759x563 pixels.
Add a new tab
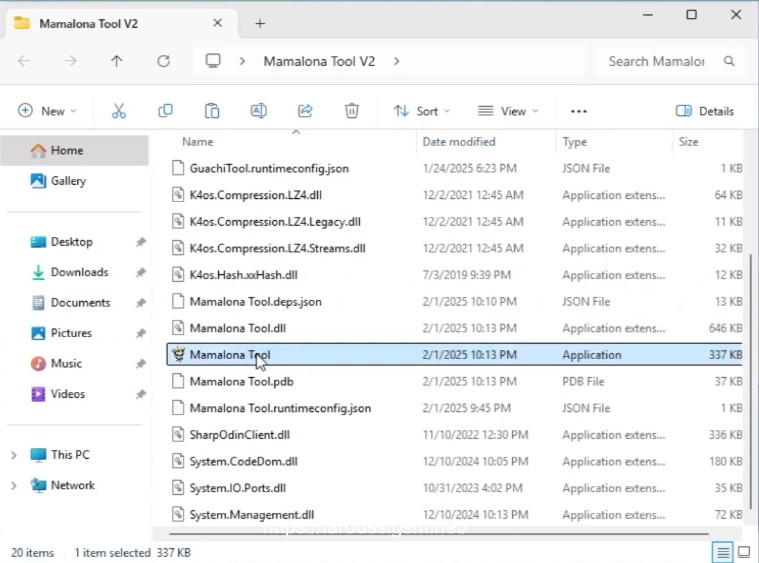coord(260,23)
